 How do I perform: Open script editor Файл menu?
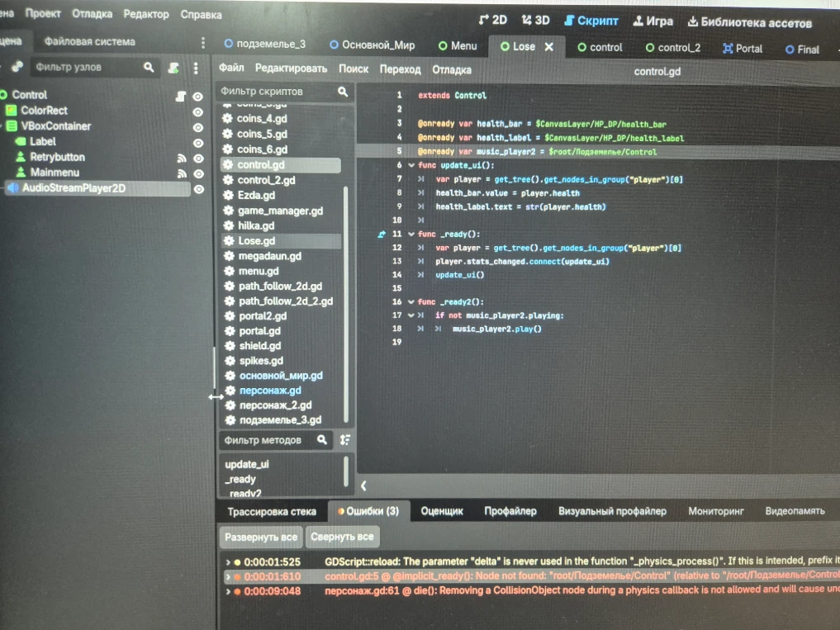click(231, 68)
